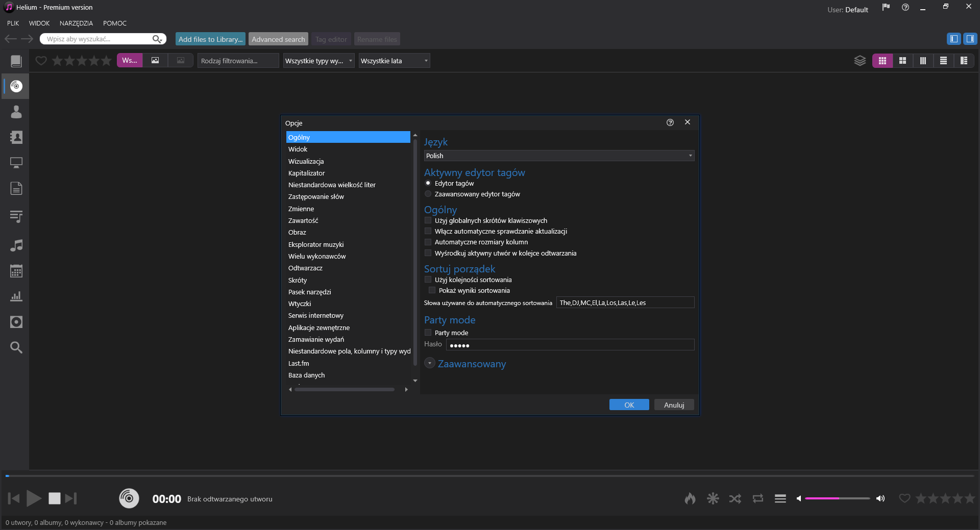
Task: Click the OK button
Action: [629, 405]
